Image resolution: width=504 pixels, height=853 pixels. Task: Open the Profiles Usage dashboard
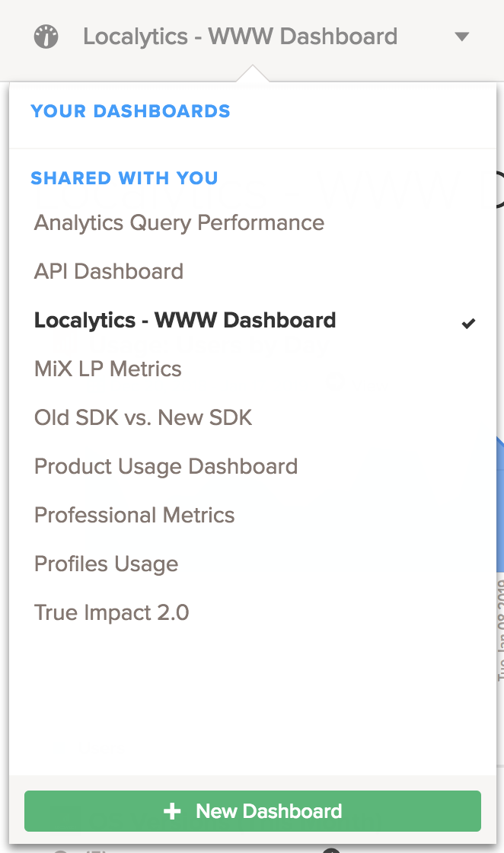pos(107,564)
